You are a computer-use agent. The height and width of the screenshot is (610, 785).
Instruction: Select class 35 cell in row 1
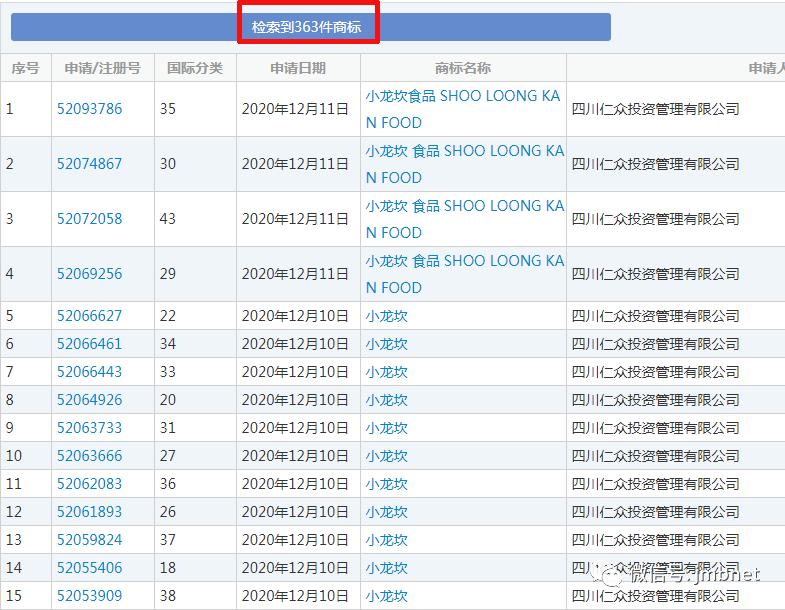[195, 109]
